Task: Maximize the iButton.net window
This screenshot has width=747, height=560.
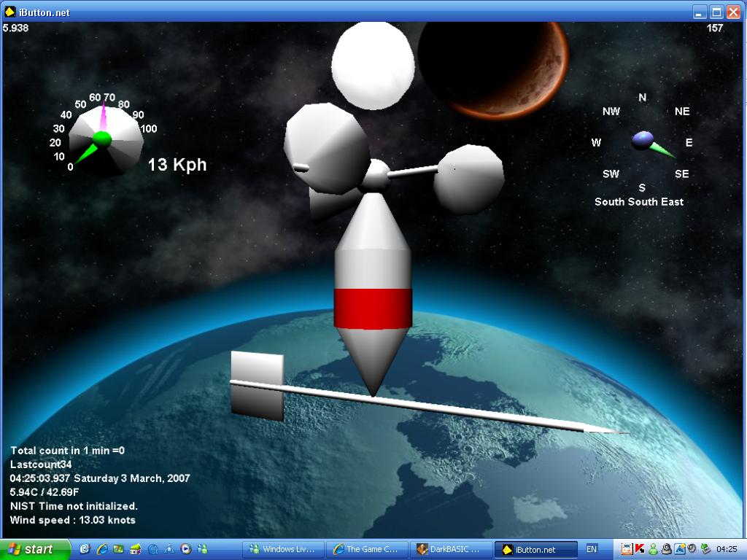Action: [x=716, y=12]
